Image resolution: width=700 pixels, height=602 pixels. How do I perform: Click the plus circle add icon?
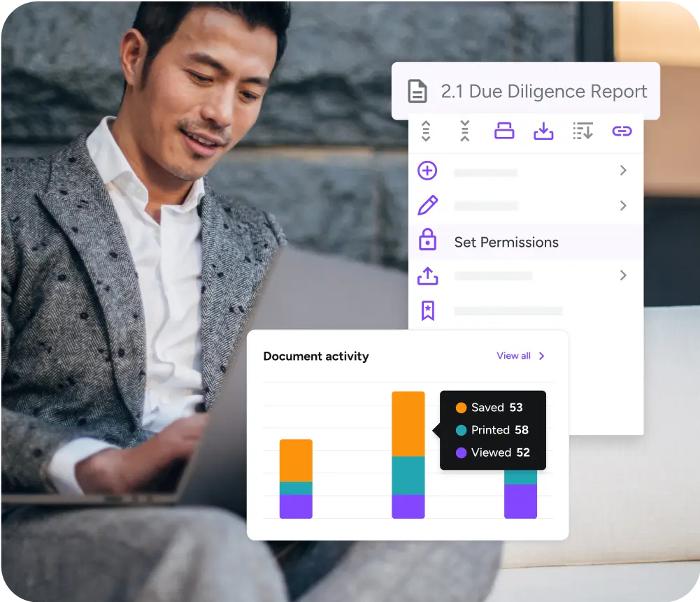(x=427, y=171)
